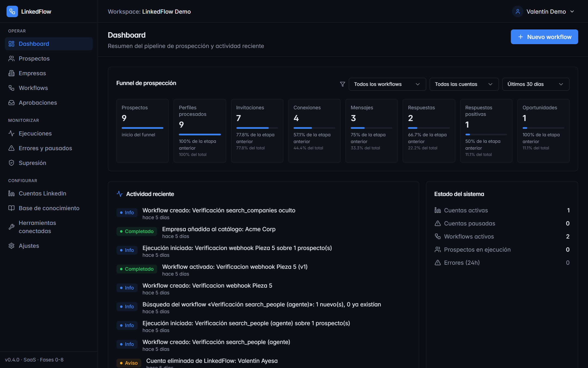The width and height of the screenshot is (588, 368).
Task: Select the Oportunidades funnel card
Action: pyautogui.click(x=543, y=131)
